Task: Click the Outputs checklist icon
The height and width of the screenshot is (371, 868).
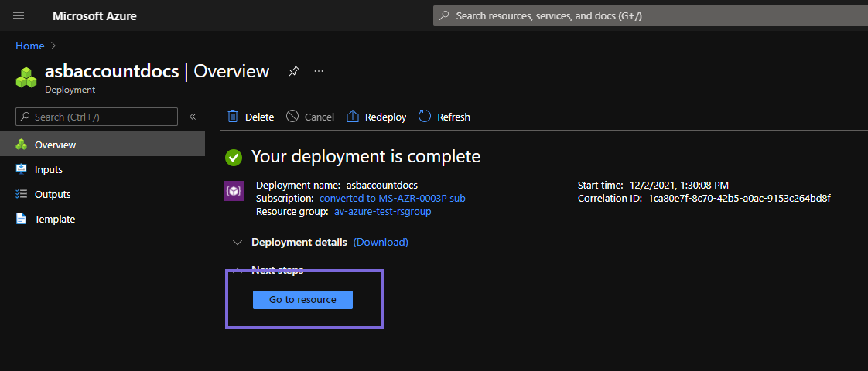Action: click(x=21, y=194)
